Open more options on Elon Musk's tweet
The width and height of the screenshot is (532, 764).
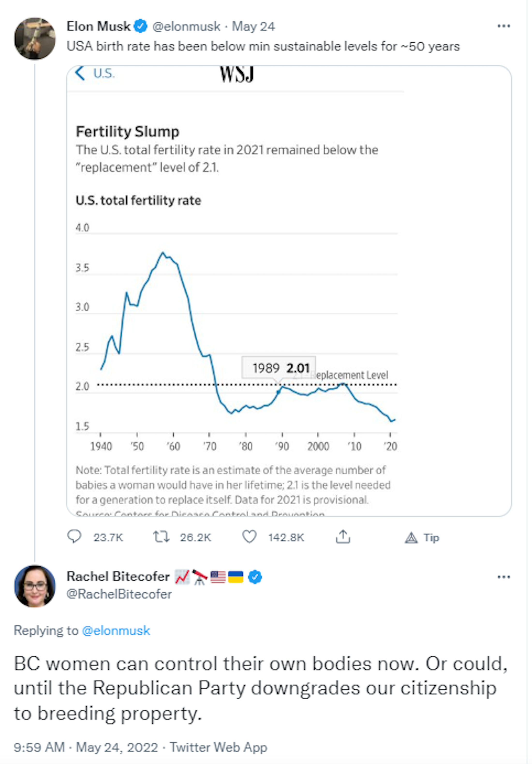tap(503, 26)
